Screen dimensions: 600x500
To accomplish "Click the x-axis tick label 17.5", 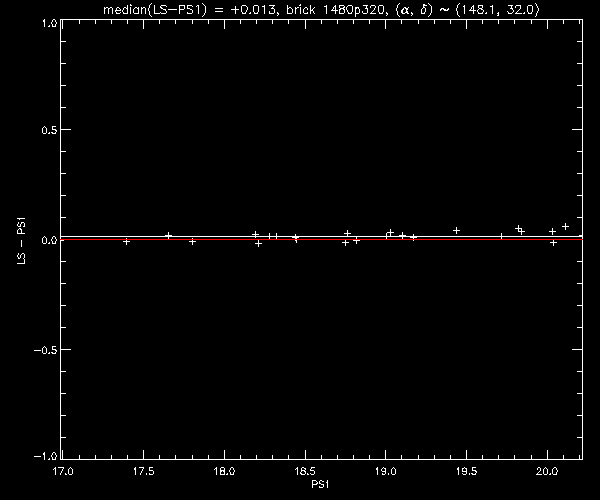I will [143, 471].
